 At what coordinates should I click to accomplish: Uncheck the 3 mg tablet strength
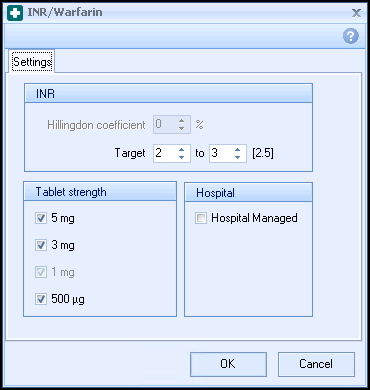[41, 245]
